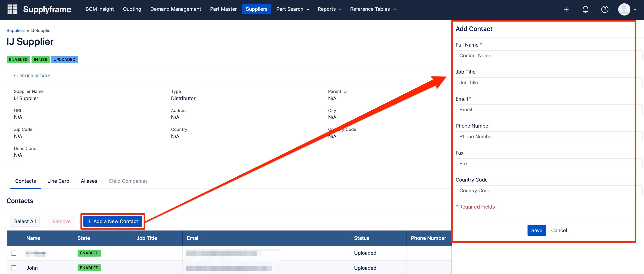Click the Suppliers breadcrumb link
This screenshot has height=274, width=644.
pyautogui.click(x=16, y=30)
